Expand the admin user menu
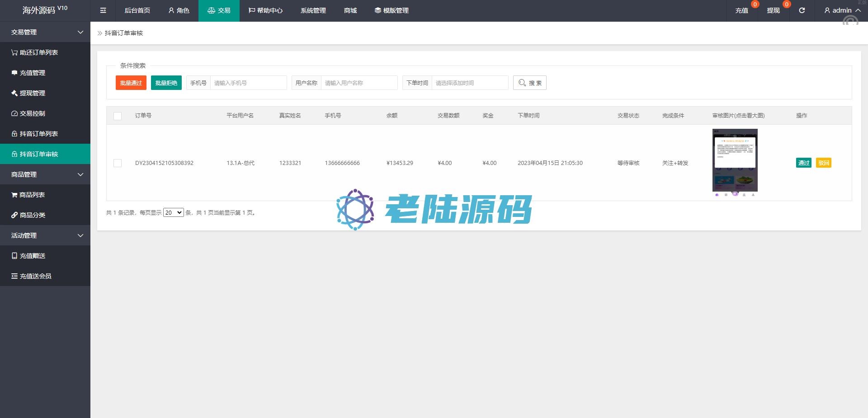 point(842,10)
